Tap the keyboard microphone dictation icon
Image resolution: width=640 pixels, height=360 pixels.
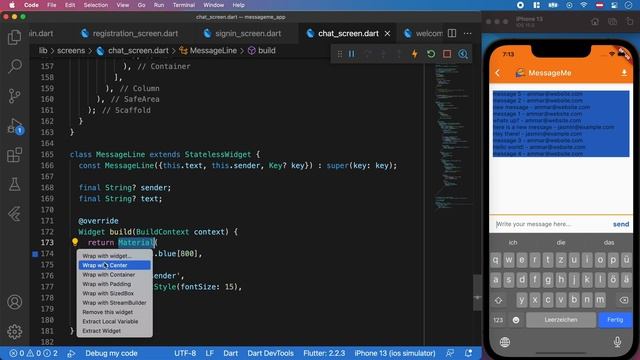tap(617, 342)
